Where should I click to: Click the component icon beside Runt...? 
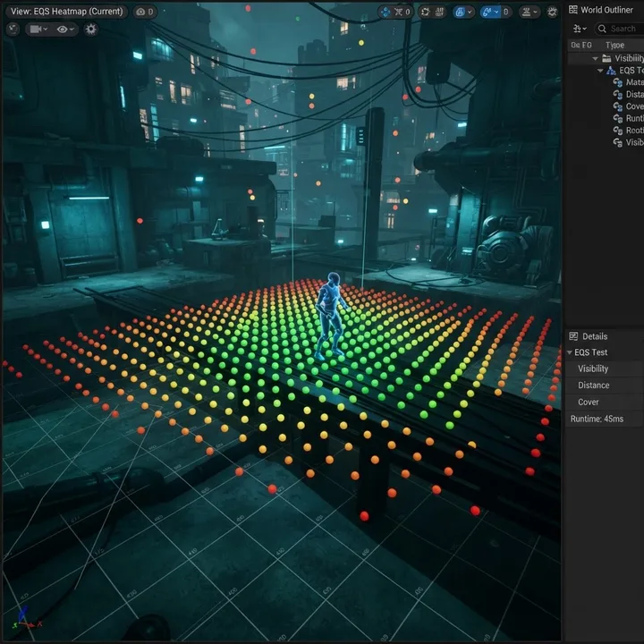coord(618,118)
